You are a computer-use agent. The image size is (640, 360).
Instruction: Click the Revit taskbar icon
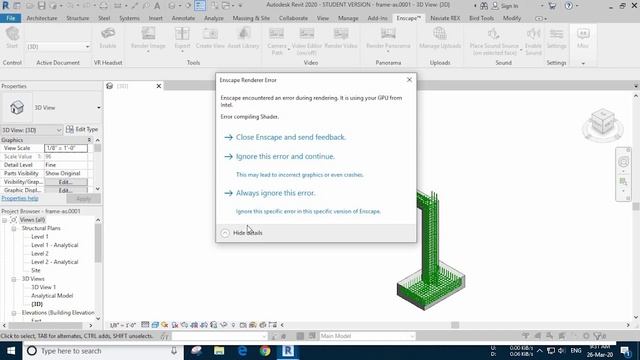(288, 351)
